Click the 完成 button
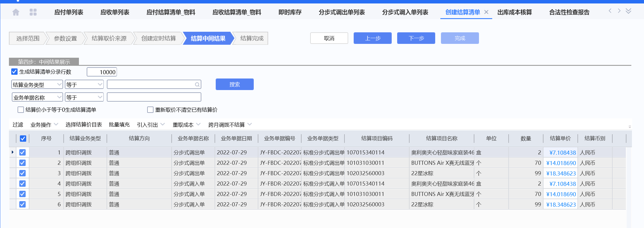 point(460,38)
